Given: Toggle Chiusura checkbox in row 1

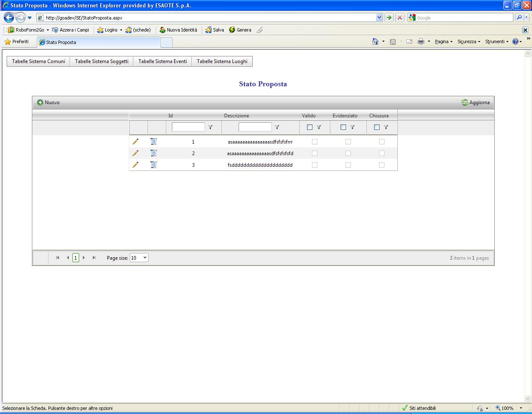Looking at the screenshot, I should [382, 142].
